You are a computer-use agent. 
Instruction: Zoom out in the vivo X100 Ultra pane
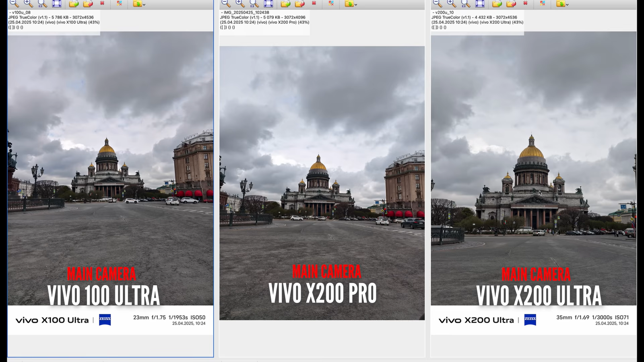14,4
